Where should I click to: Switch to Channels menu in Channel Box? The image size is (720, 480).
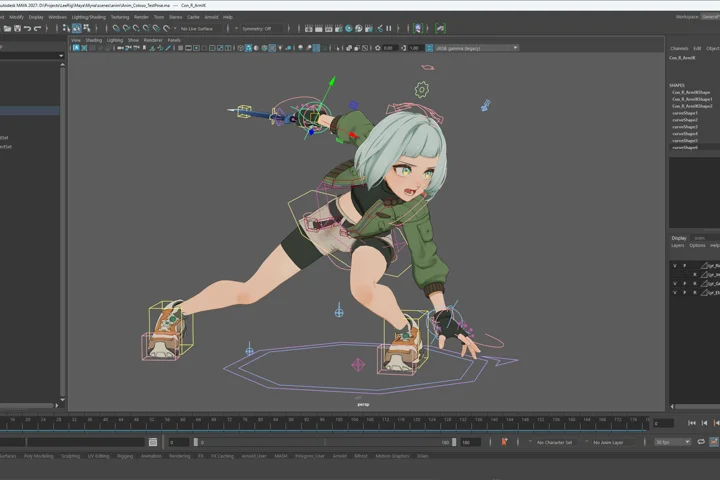(x=679, y=48)
